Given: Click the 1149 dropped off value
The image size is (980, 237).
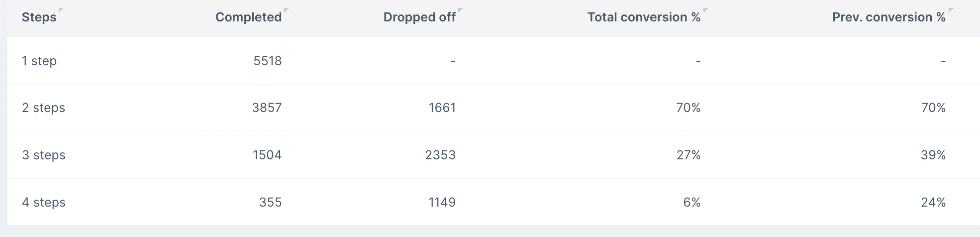Looking at the screenshot, I should 442,202.
